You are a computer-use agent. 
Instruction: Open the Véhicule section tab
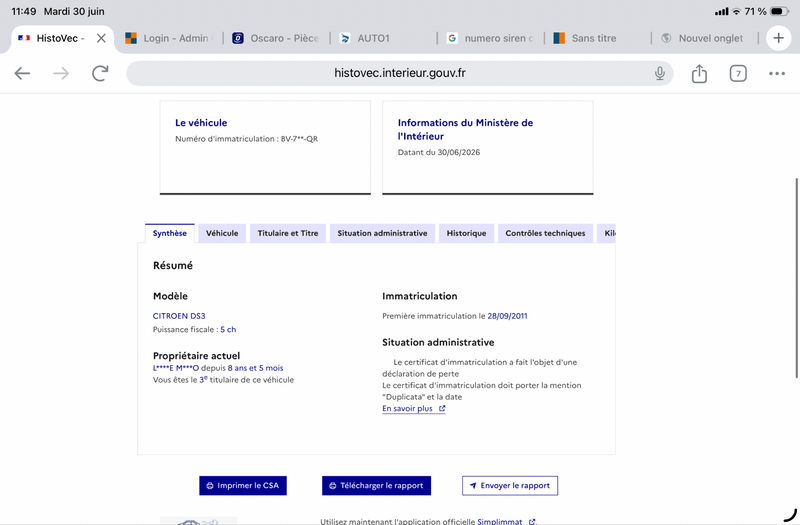222,233
